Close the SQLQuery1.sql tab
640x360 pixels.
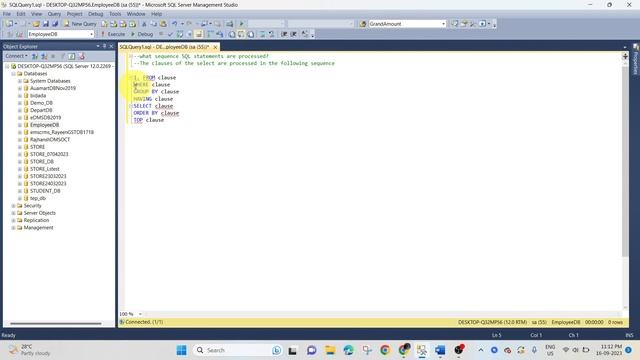[215, 47]
